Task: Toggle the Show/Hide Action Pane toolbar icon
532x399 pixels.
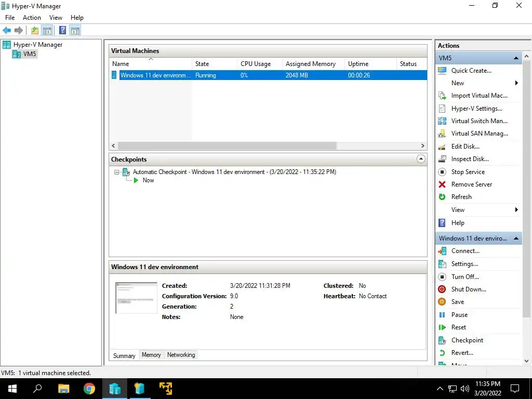Action: pyautogui.click(x=75, y=31)
